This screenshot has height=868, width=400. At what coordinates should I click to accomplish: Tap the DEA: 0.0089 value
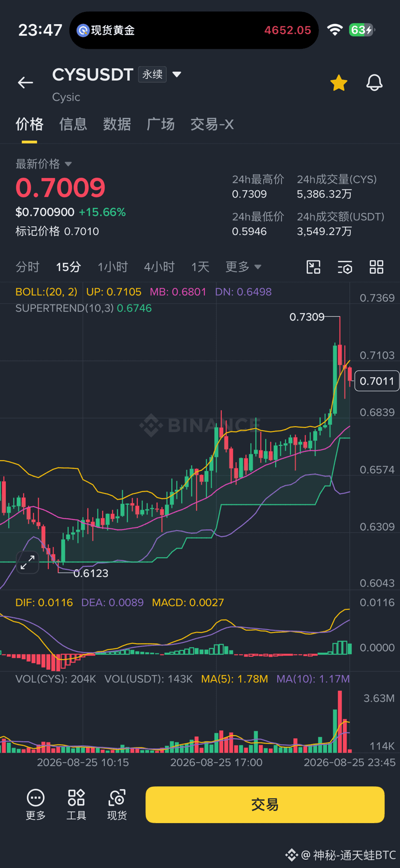112,603
